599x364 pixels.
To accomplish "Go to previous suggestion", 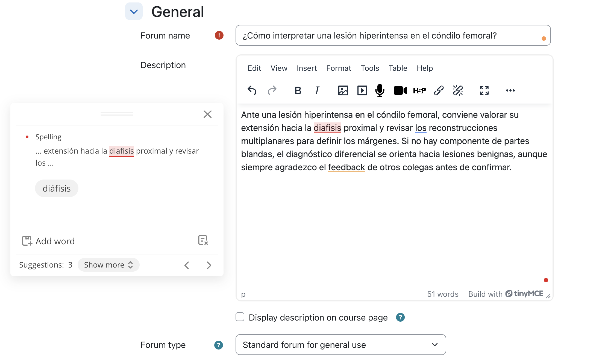I will point(187,265).
